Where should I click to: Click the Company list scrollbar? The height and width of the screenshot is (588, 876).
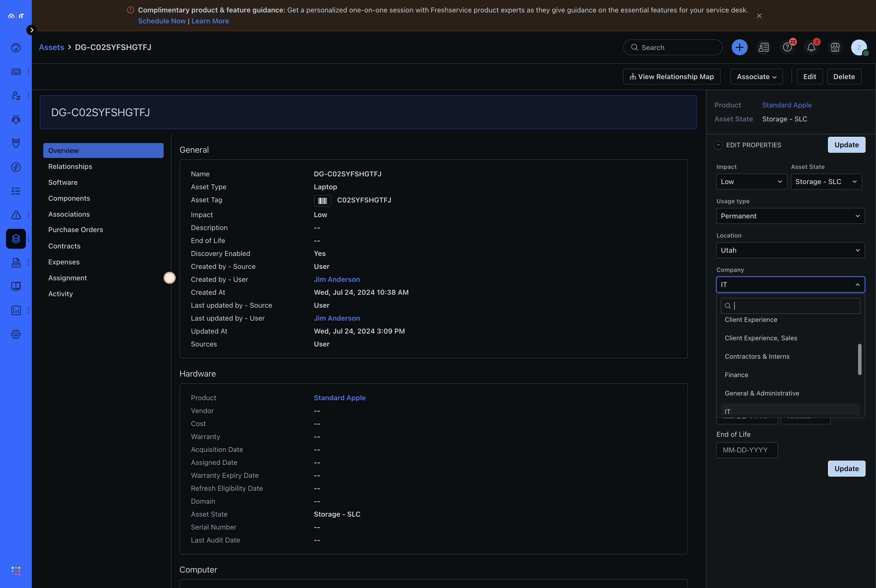click(x=860, y=359)
